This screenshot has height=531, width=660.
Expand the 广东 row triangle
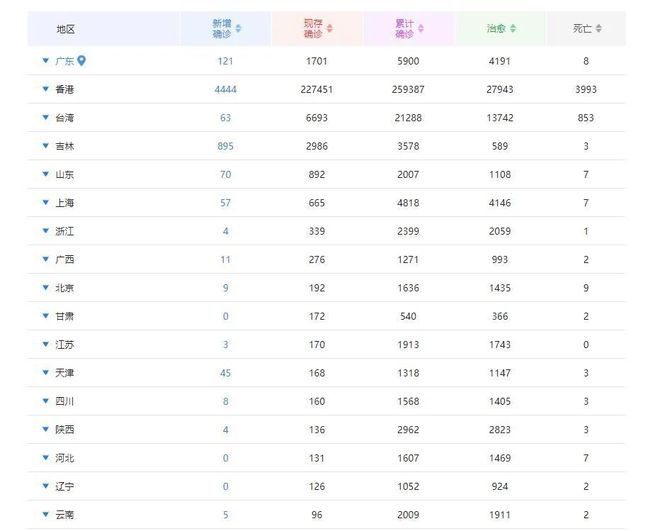pyautogui.click(x=46, y=61)
